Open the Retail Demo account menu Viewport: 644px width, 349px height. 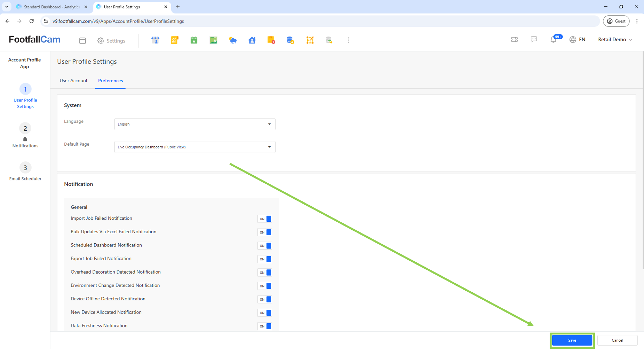click(615, 39)
